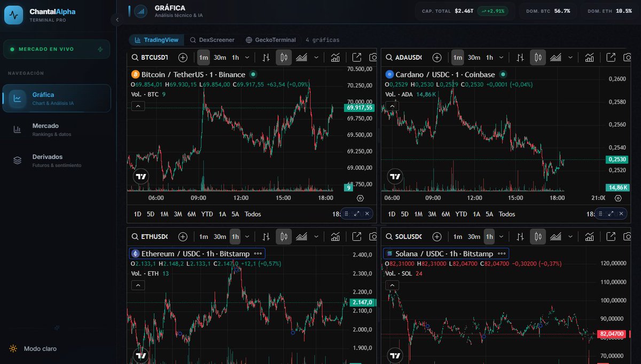Close ADA chart panel with X

tap(621, 213)
